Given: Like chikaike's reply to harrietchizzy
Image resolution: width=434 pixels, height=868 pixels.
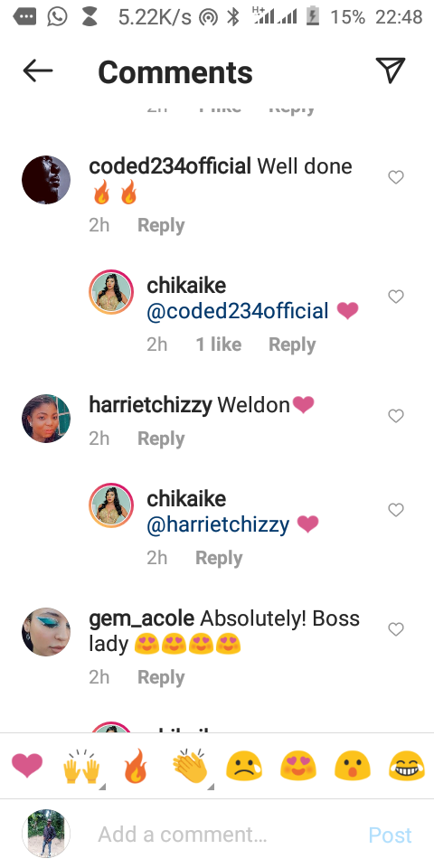Looking at the screenshot, I should click(x=396, y=509).
